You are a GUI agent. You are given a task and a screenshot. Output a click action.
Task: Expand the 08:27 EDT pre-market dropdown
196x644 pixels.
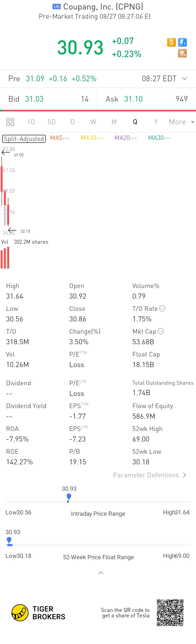click(x=165, y=79)
